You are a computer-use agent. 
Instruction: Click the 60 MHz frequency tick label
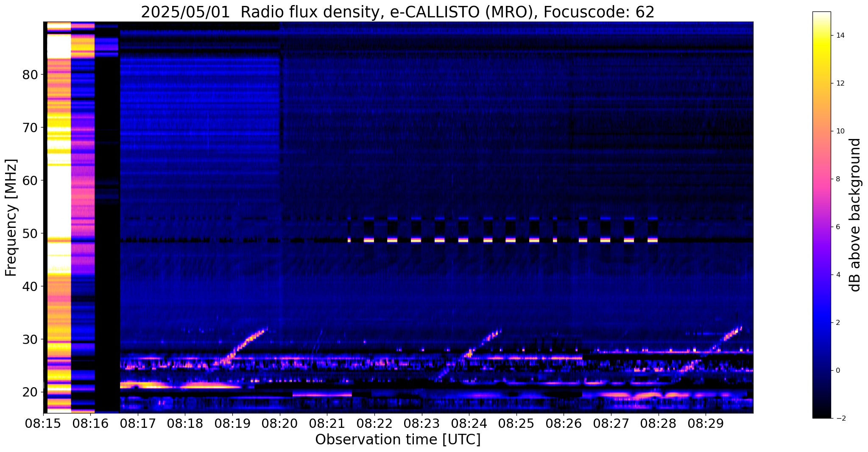30,180
